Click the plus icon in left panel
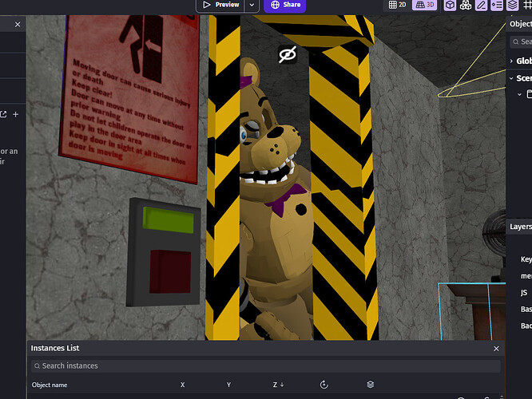This screenshot has width=532, height=399. [x=16, y=114]
